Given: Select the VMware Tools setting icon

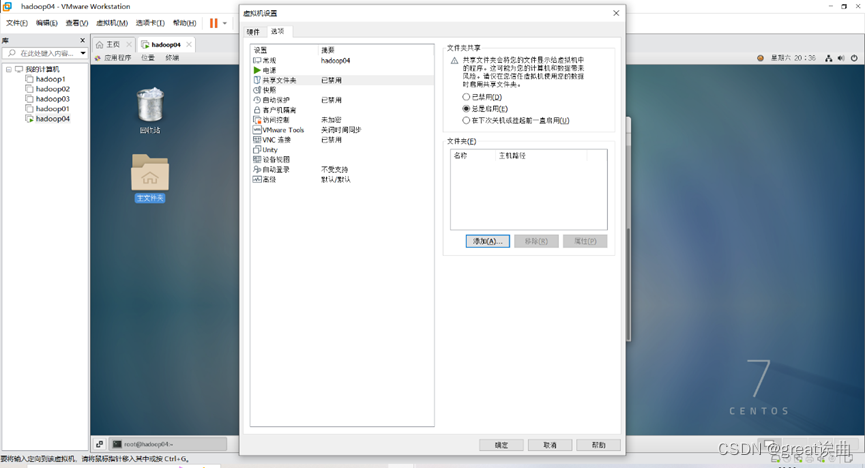Looking at the screenshot, I should 257,130.
